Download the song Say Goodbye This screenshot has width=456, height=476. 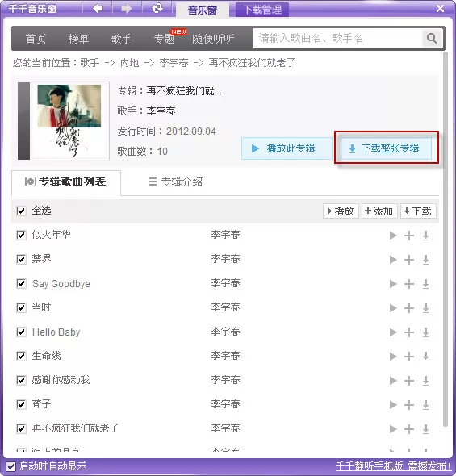[x=425, y=284]
